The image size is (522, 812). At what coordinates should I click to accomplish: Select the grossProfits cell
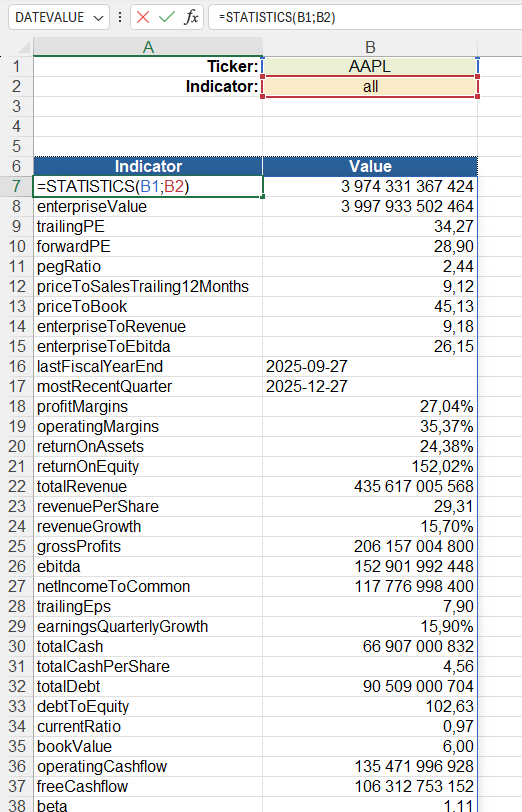148,547
